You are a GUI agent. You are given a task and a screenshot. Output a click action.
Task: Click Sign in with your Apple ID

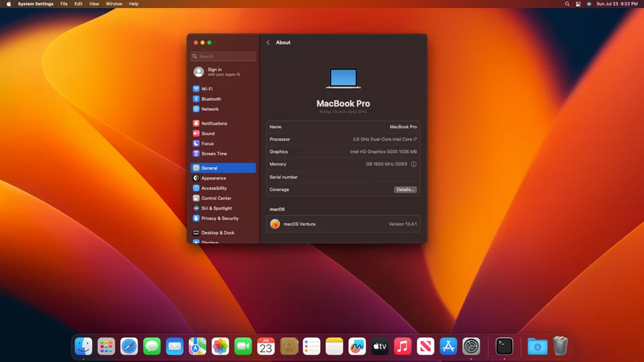coord(223,72)
